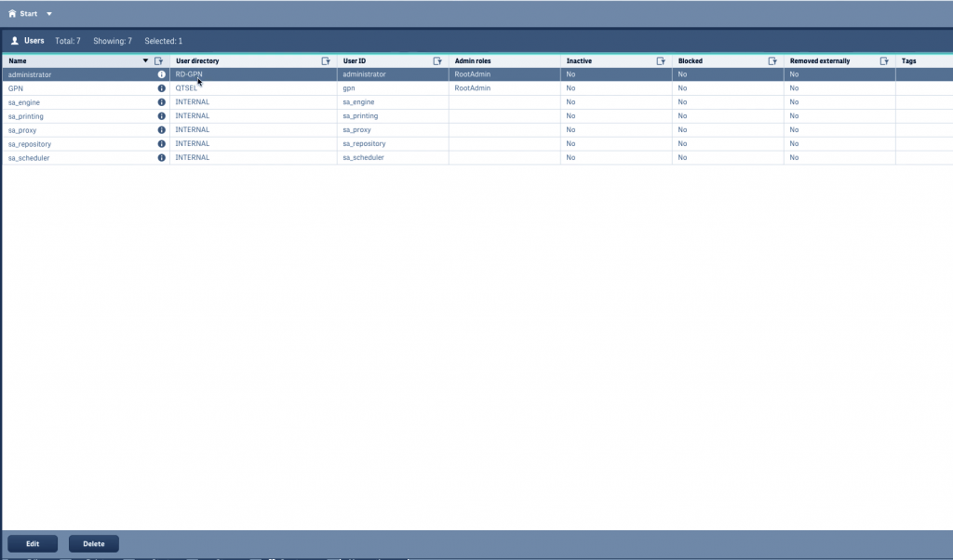Open filter on Name column
The width and height of the screenshot is (953, 560).
coord(158,60)
